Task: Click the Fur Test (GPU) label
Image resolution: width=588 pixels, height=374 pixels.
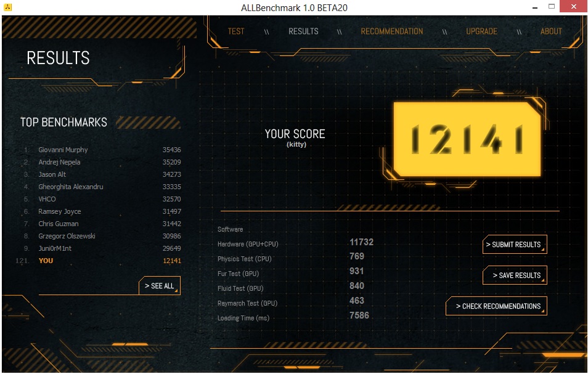Action: tap(238, 274)
